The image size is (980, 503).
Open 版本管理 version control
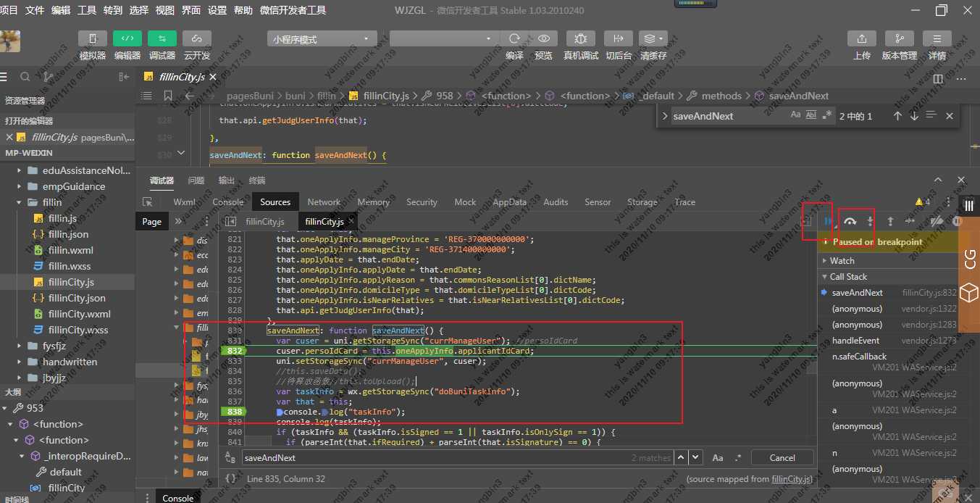coord(900,39)
